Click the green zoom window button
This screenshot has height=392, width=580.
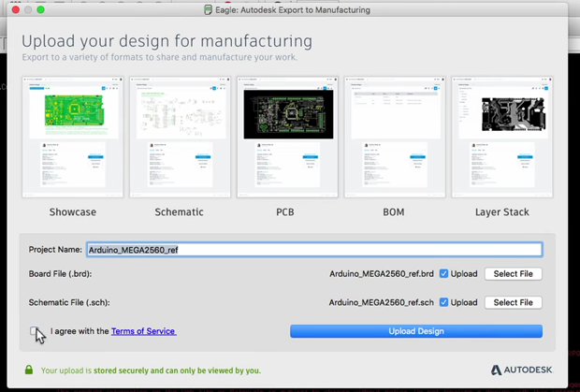point(40,10)
